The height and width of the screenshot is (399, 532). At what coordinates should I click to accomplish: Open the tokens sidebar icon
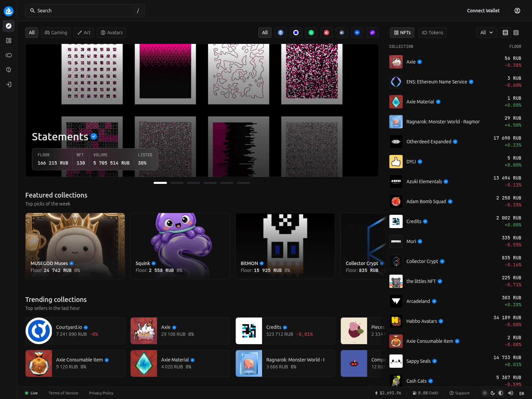click(9, 55)
